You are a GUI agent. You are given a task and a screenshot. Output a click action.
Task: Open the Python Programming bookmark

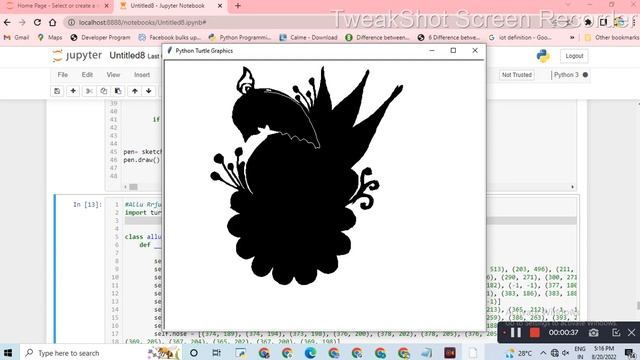[240, 38]
